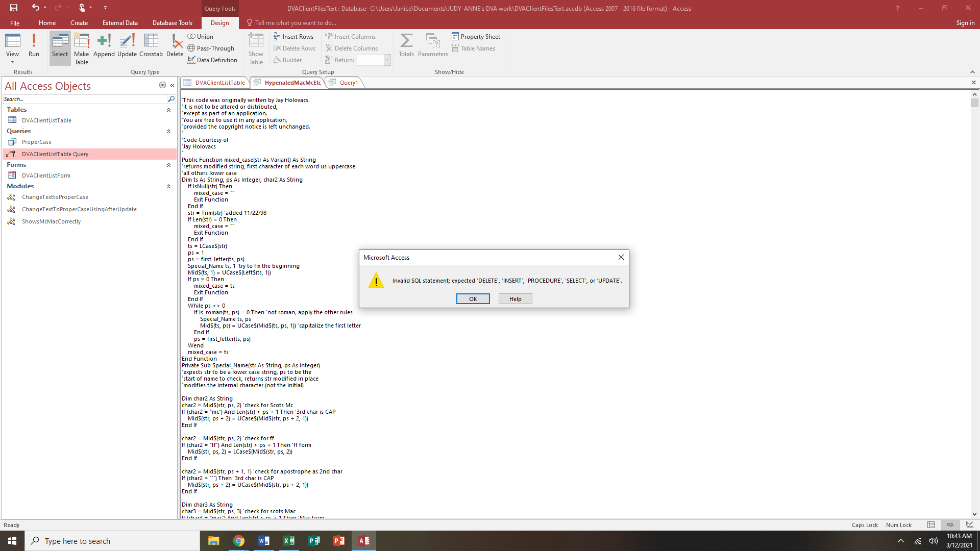This screenshot has width=980, height=551.
Task: Click the Totals sigma icon
Action: coord(406,45)
